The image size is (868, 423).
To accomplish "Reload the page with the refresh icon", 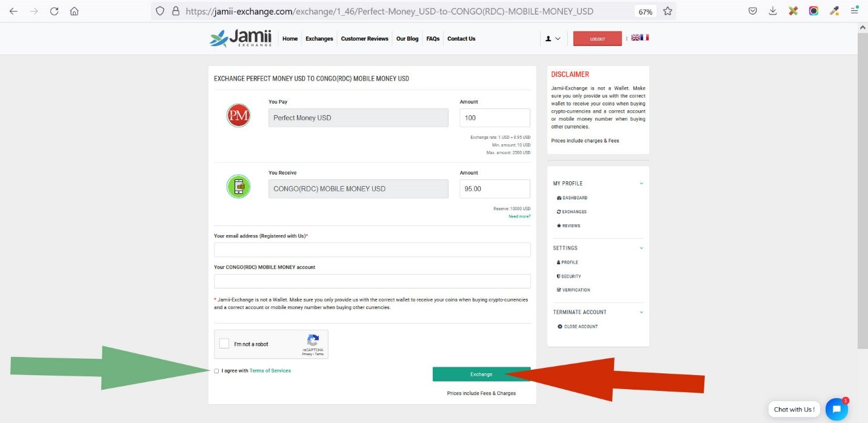I will click(55, 11).
